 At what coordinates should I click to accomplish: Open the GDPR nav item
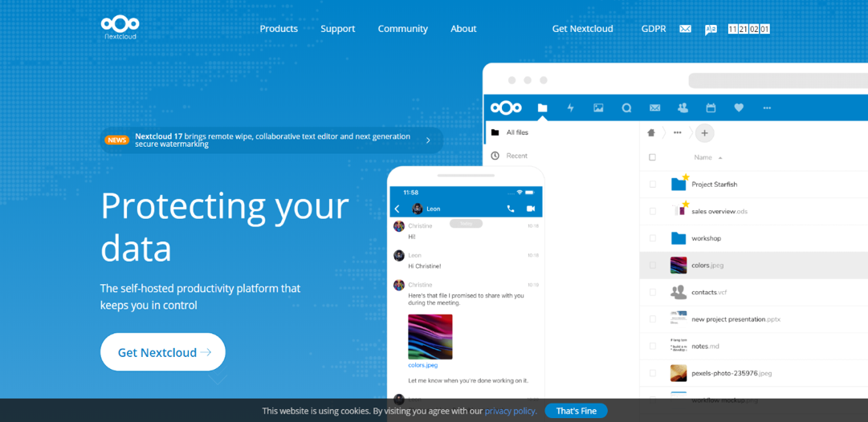tap(654, 29)
